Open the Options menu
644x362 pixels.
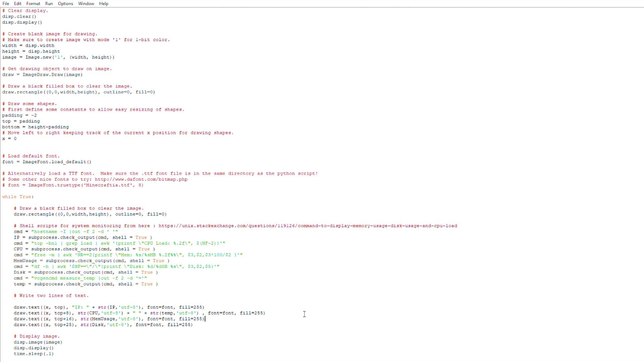(x=65, y=4)
